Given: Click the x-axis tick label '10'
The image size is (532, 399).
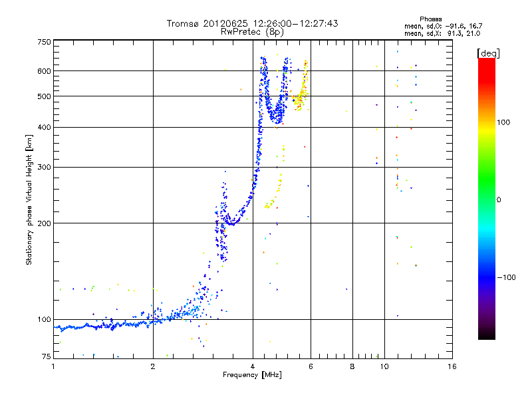Looking at the screenshot, I should coord(384,366).
